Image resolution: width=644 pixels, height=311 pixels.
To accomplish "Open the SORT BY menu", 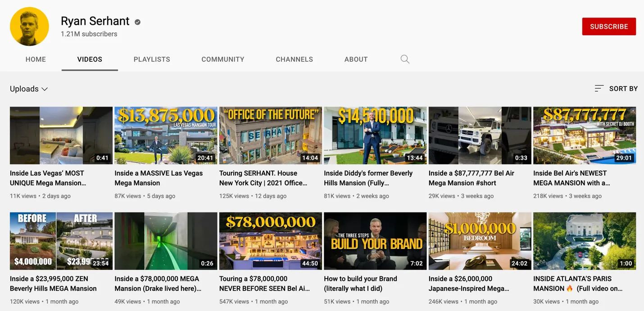I will [x=623, y=89].
